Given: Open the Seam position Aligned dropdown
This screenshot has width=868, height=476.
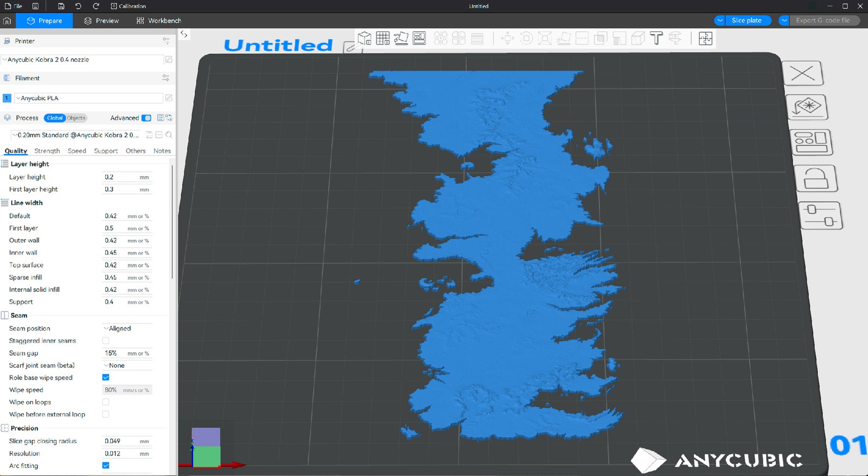Looking at the screenshot, I should (127, 329).
